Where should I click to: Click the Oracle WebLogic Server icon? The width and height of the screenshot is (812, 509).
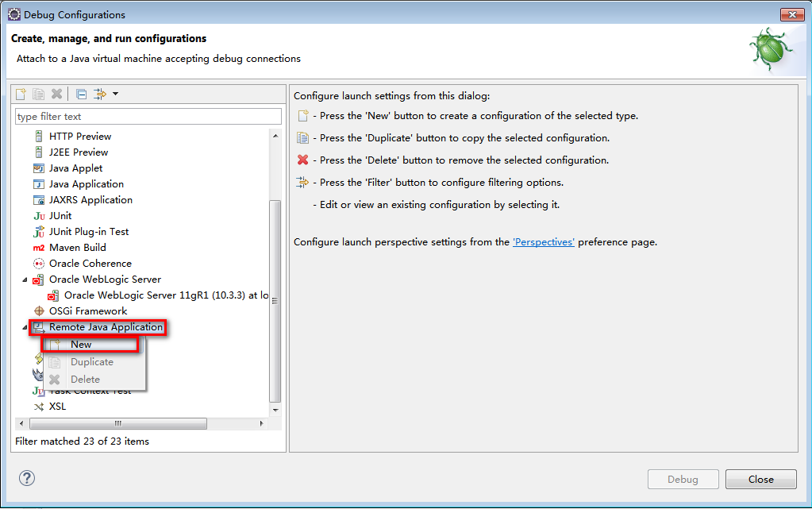[38, 280]
